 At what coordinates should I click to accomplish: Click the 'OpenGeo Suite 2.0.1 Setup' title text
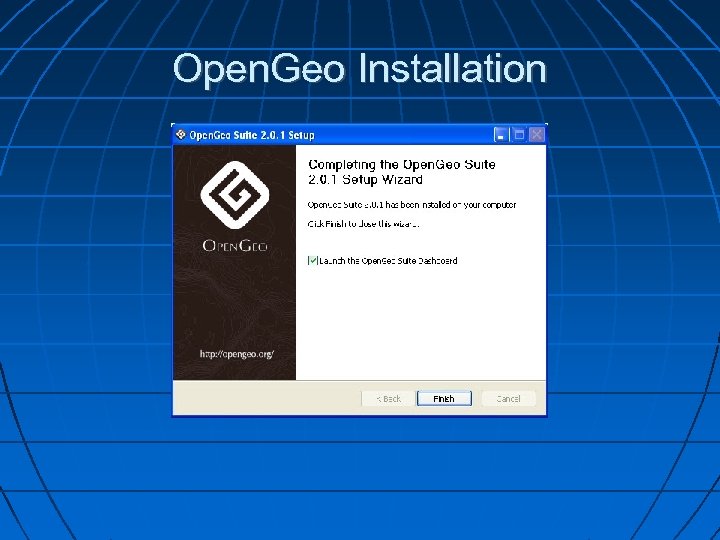pos(252,135)
